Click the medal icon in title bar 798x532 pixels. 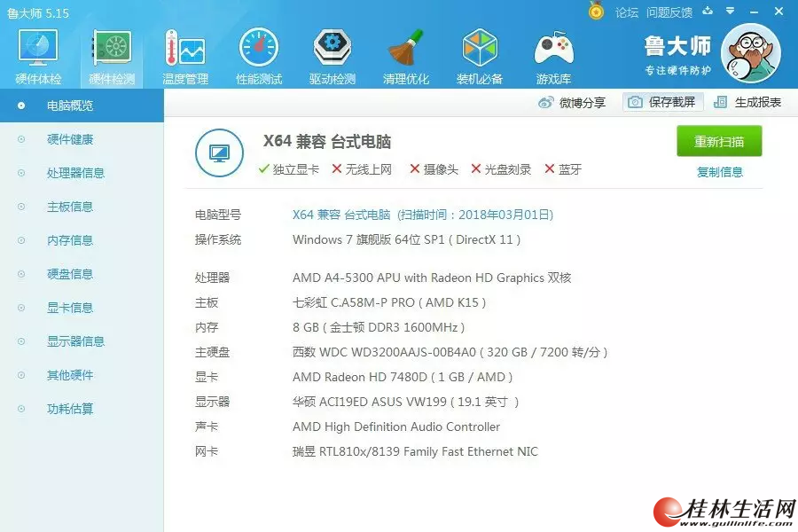596,11
